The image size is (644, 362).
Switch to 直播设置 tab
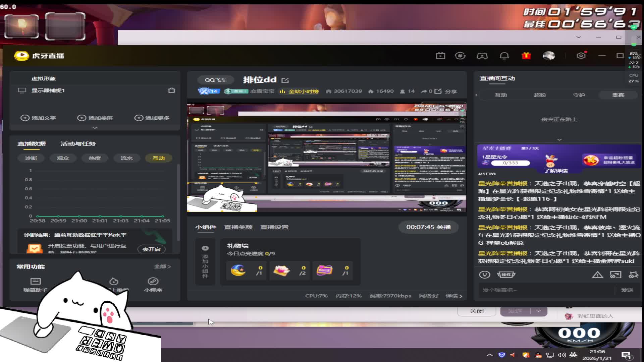274,227
